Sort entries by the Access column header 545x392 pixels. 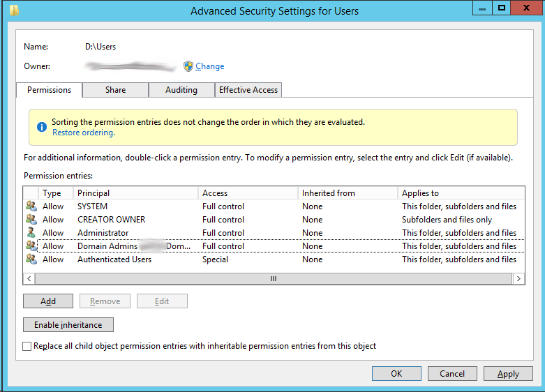(x=248, y=193)
